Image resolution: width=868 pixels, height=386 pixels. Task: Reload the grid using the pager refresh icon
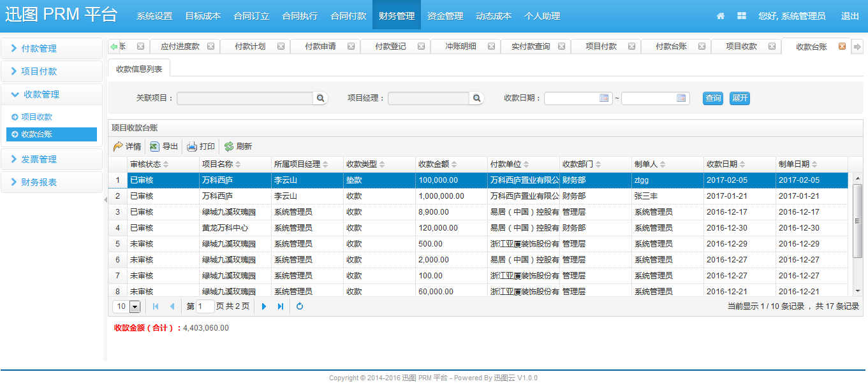(x=300, y=306)
